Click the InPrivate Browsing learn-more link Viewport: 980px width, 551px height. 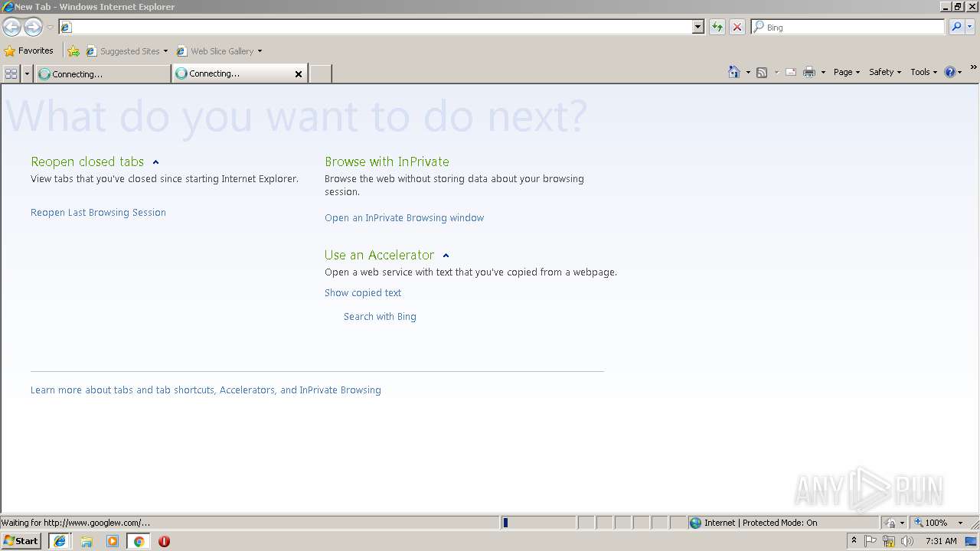340,390
